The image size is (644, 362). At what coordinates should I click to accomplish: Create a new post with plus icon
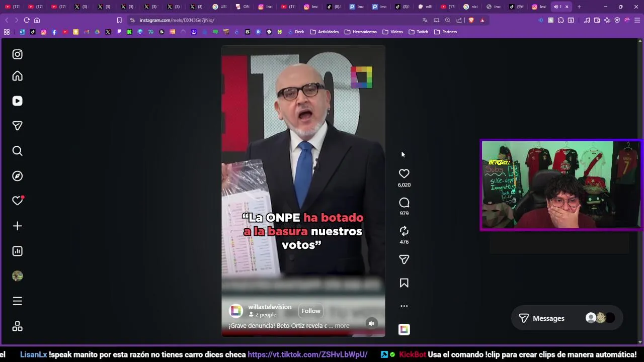[18, 226]
